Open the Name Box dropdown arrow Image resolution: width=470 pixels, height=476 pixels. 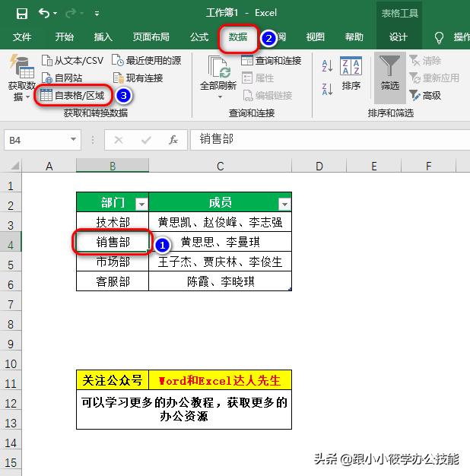click(73, 139)
